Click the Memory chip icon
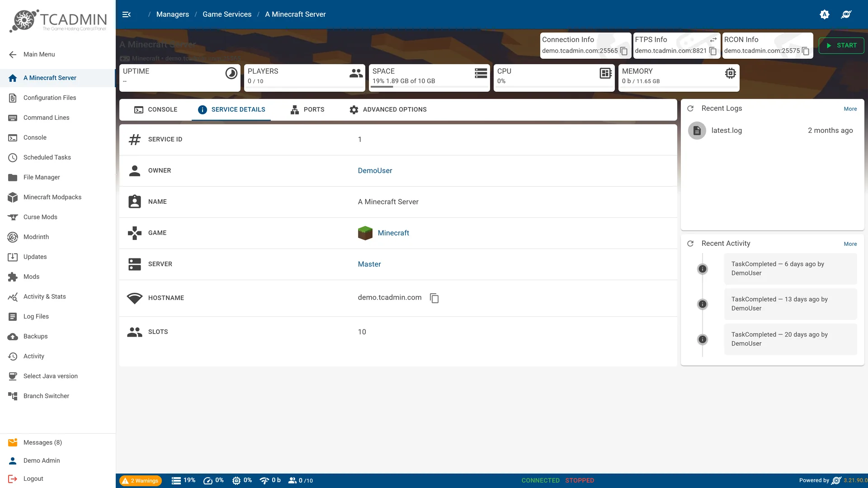The height and width of the screenshot is (488, 868). pyautogui.click(x=730, y=73)
